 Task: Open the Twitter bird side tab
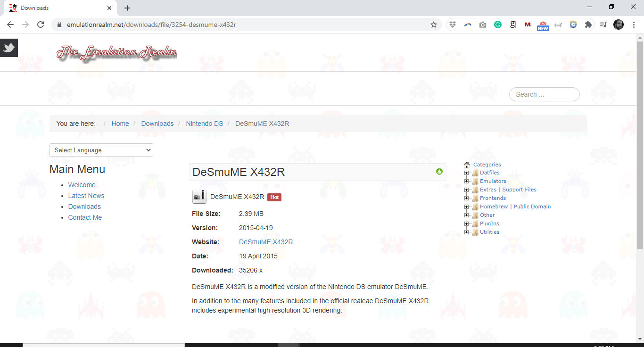(x=9, y=48)
